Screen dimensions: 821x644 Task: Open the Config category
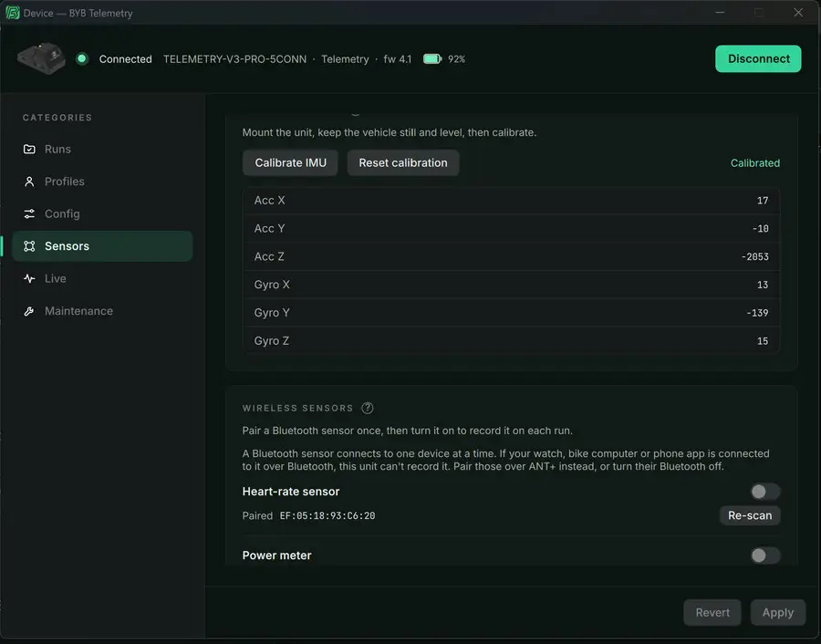pyautogui.click(x=102, y=214)
